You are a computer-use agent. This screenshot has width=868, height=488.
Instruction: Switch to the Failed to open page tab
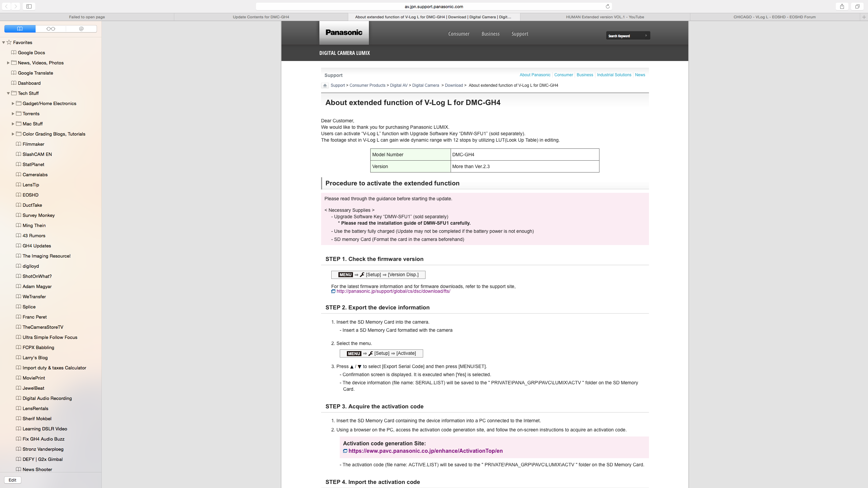[87, 17]
